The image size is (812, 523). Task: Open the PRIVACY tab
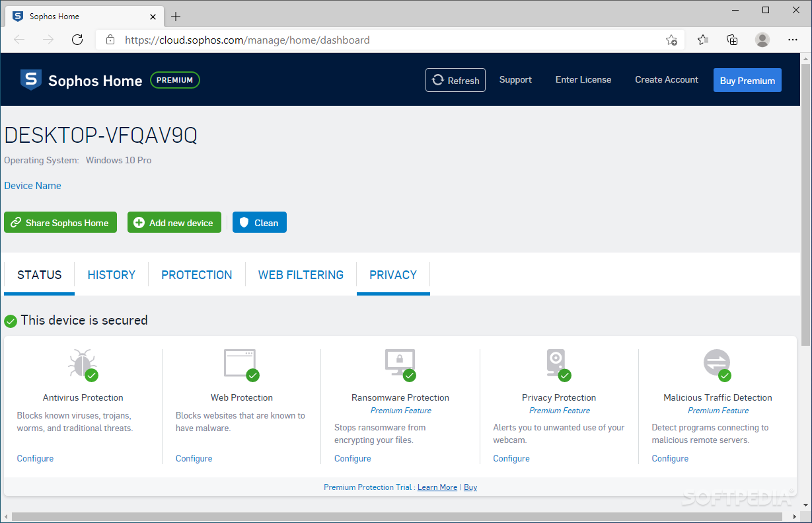[393, 275]
